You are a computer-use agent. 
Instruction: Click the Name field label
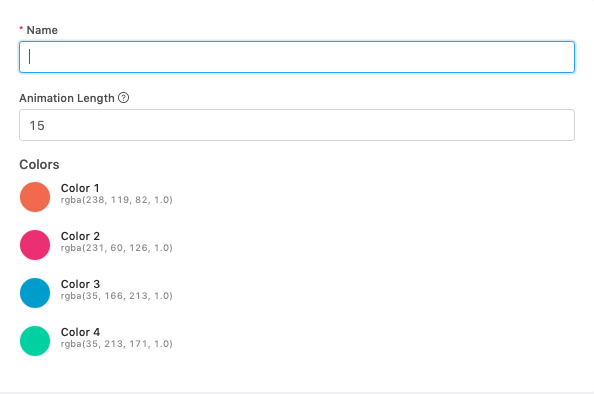[x=42, y=30]
